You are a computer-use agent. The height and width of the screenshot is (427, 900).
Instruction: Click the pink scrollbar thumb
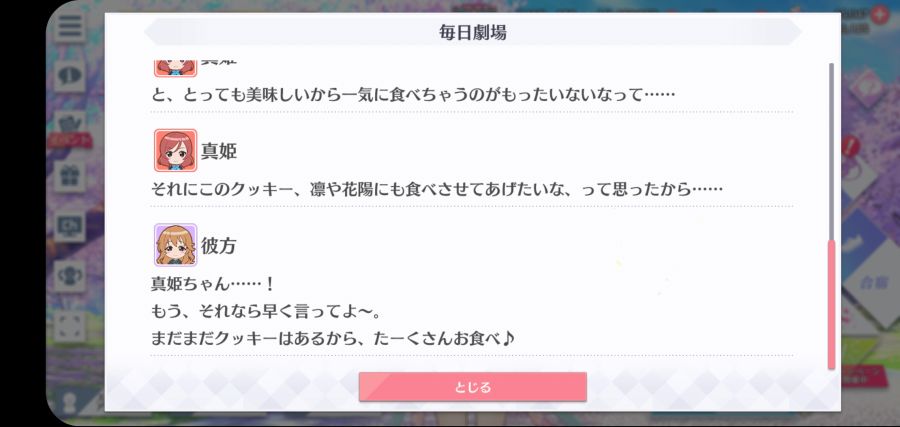click(x=831, y=304)
